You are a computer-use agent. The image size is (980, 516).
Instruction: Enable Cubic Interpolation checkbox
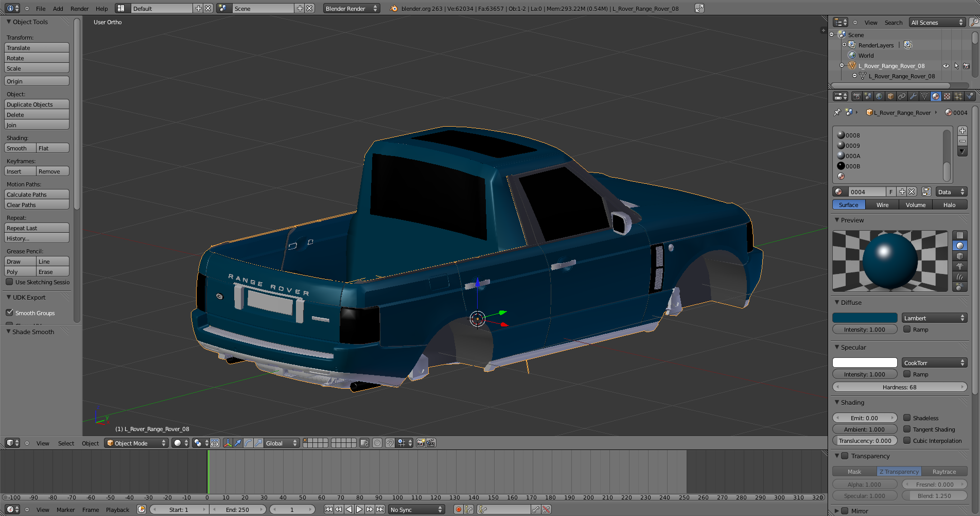click(907, 440)
